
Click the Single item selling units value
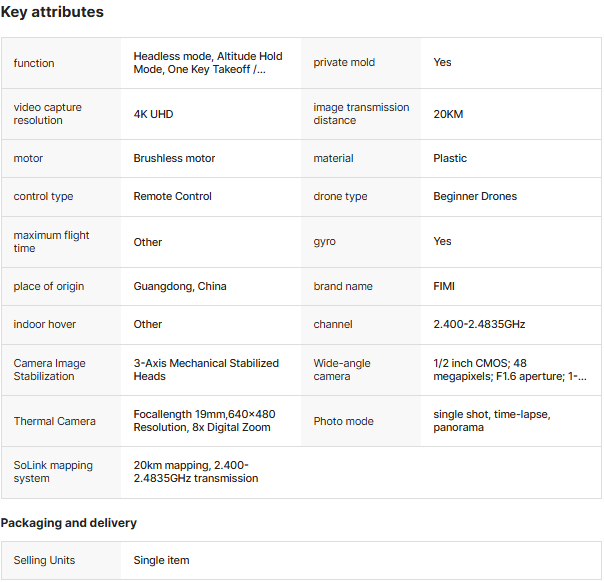[161, 560]
